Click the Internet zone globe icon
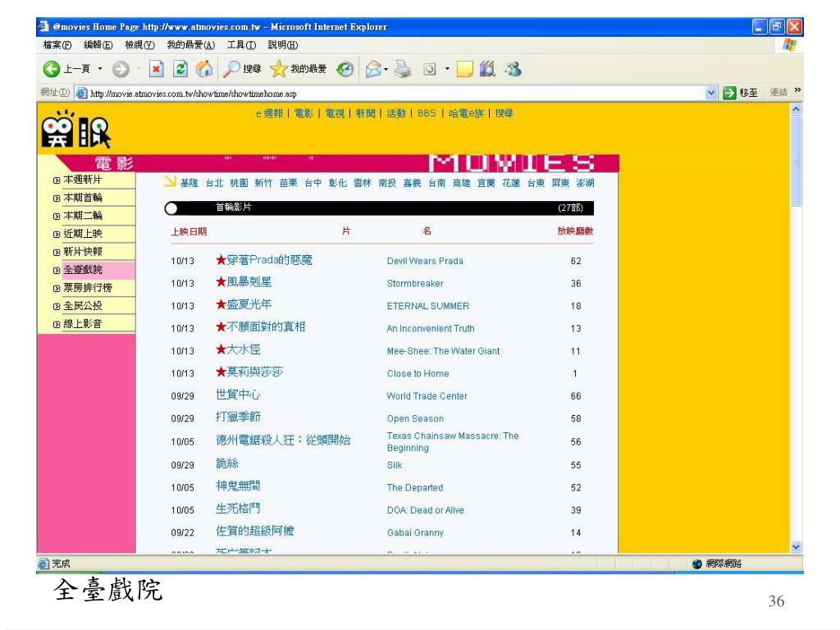 click(x=697, y=564)
